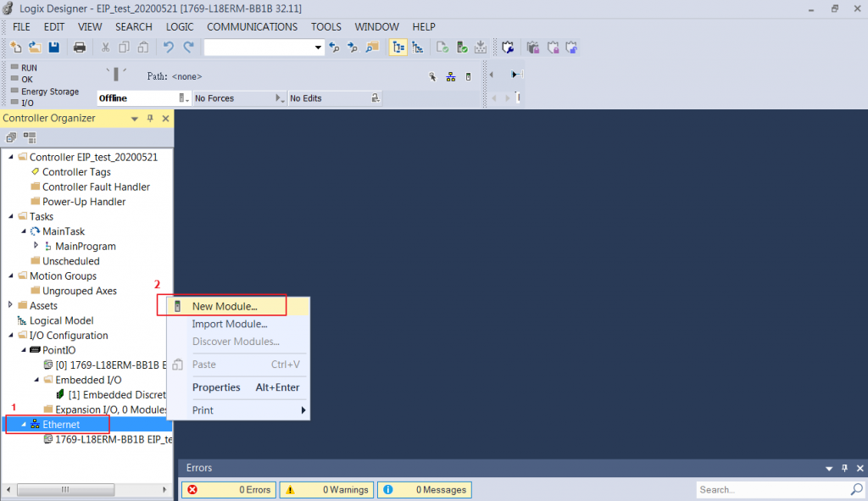The image size is (868, 501).
Task: Click Properties in the context menu
Action: (x=216, y=387)
